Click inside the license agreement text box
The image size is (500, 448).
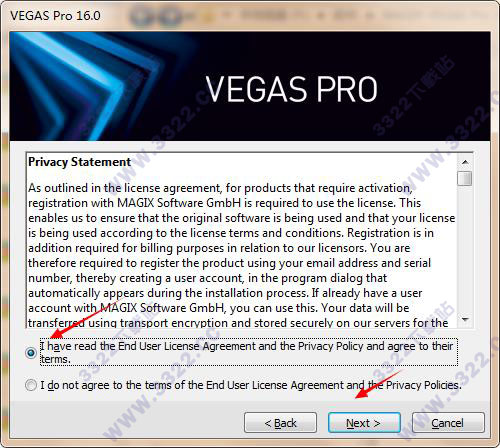[242, 240]
